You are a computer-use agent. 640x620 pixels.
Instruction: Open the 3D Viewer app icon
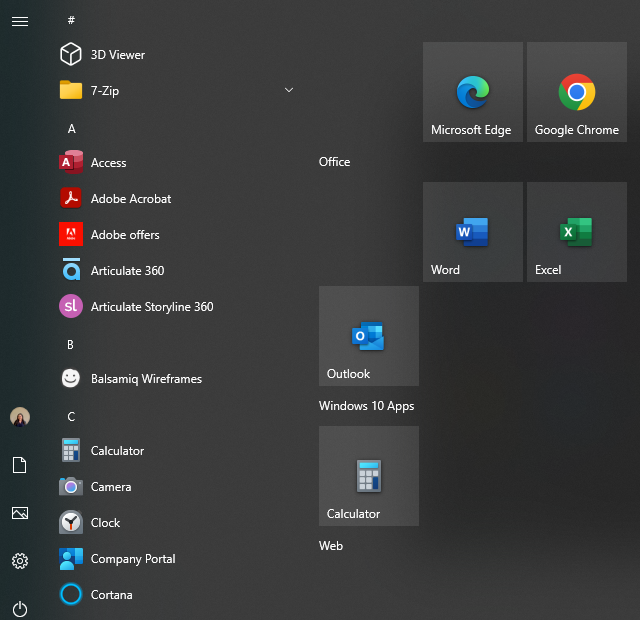[x=71, y=54]
